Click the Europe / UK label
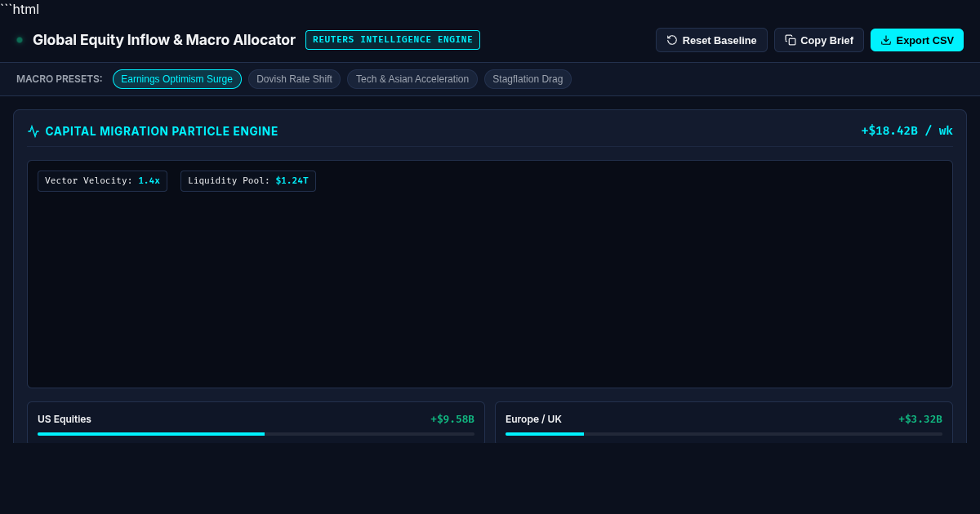 [533, 419]
